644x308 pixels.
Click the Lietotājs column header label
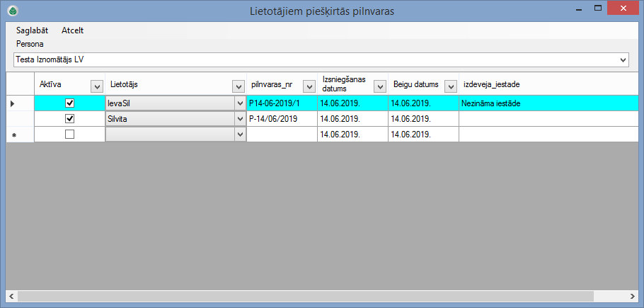(x=124, y=84)
